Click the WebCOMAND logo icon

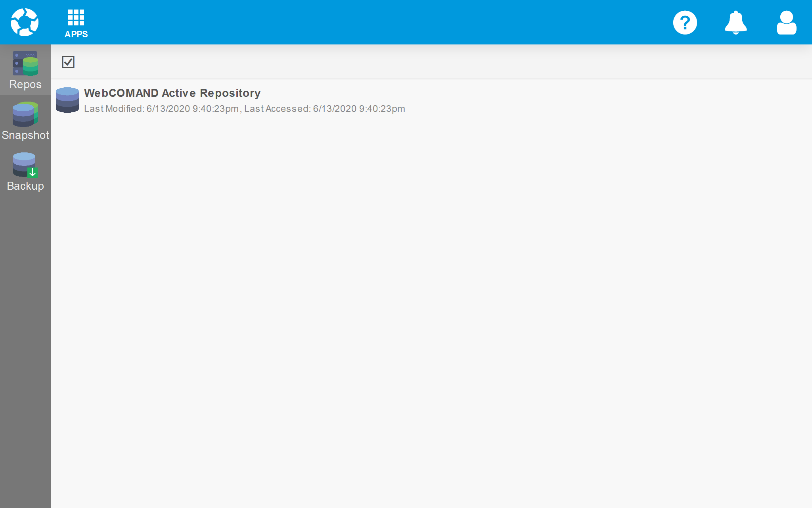pyautogui.click(x=25, y=22)
